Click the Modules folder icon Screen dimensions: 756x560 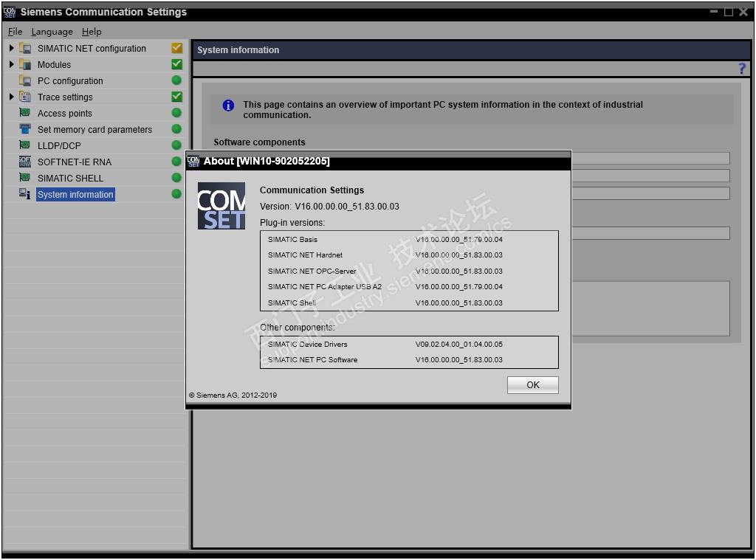(25, 65)
